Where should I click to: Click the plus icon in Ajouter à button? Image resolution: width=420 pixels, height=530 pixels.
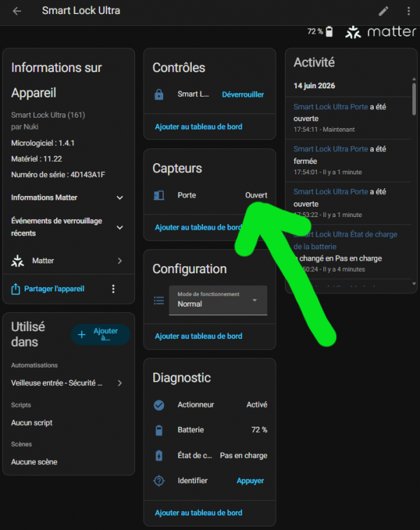82,335
